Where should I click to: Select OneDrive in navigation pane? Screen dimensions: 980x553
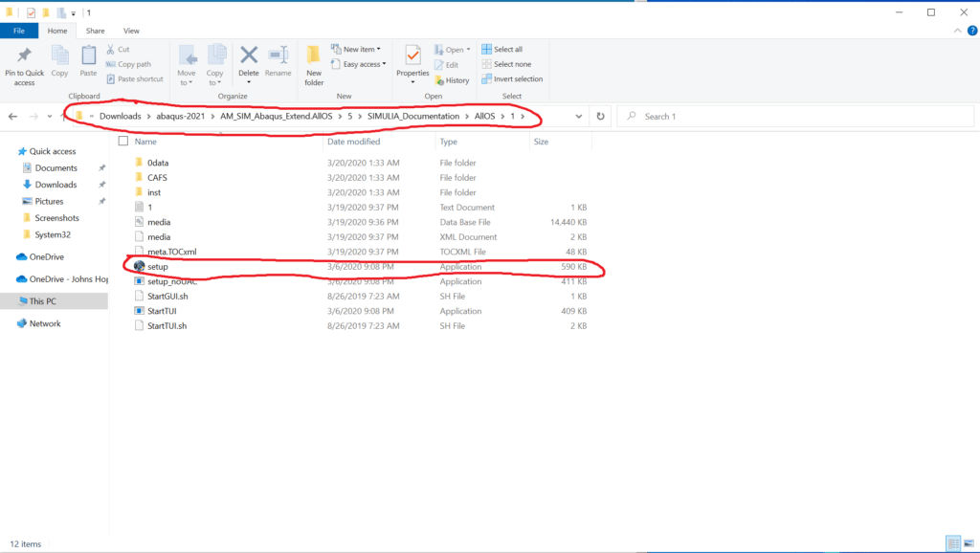point(46,256)
